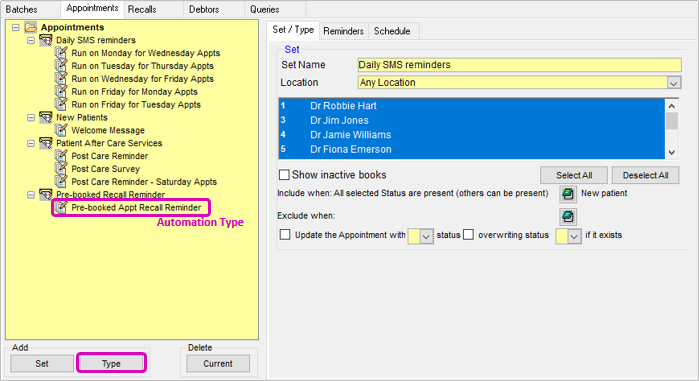
Task: Select the Appointments tab
Action: [92, 8]
